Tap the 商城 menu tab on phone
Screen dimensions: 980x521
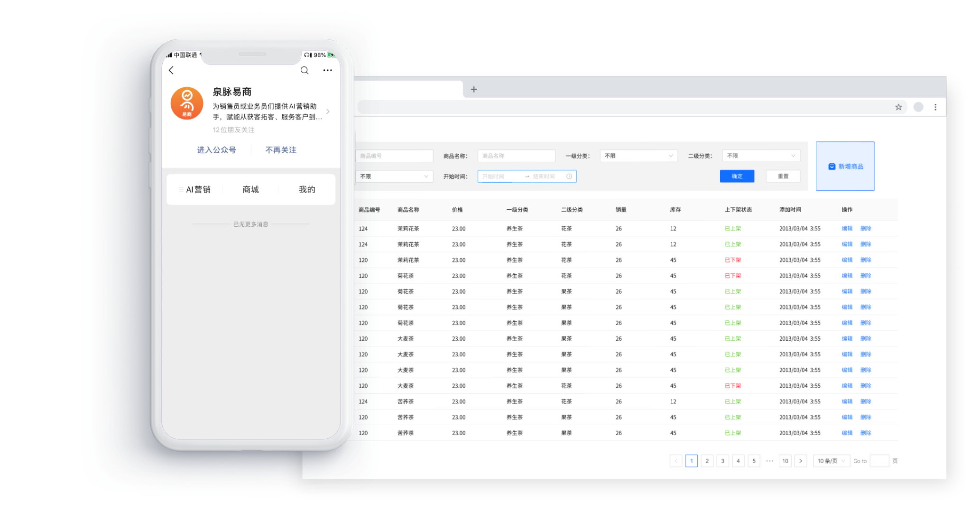click(x=250, y=190)
